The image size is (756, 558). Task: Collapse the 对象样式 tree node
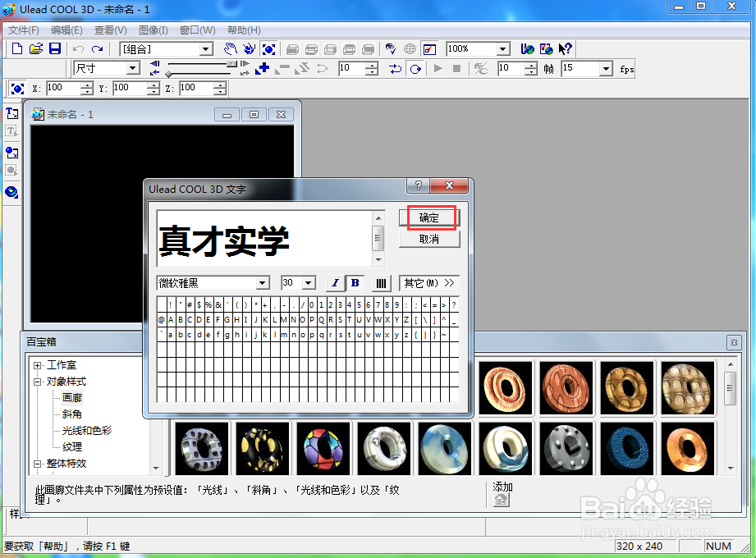click(37, 382)
